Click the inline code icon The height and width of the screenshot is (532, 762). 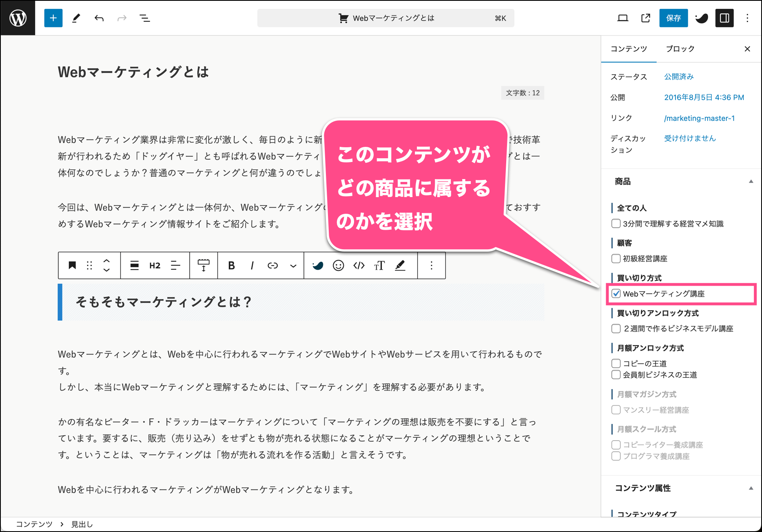359,266
